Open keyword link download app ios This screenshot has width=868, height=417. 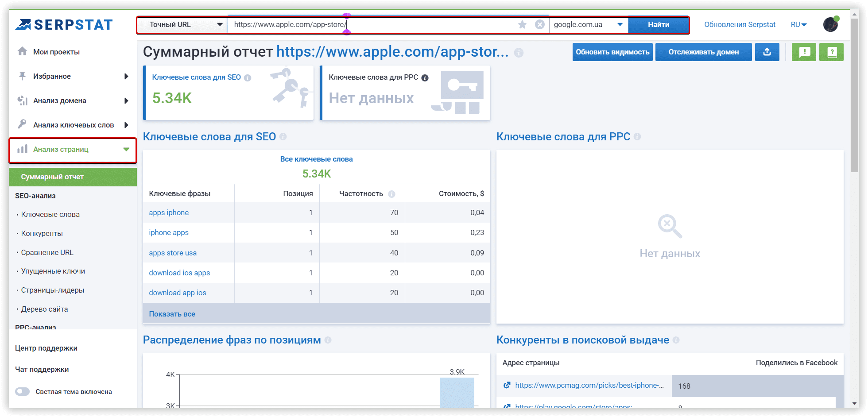pyautogui.click(x=178, y=293)
